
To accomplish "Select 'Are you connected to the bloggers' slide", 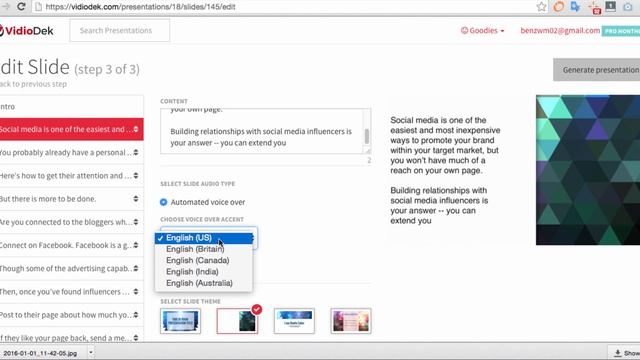I will click(71, 222).
